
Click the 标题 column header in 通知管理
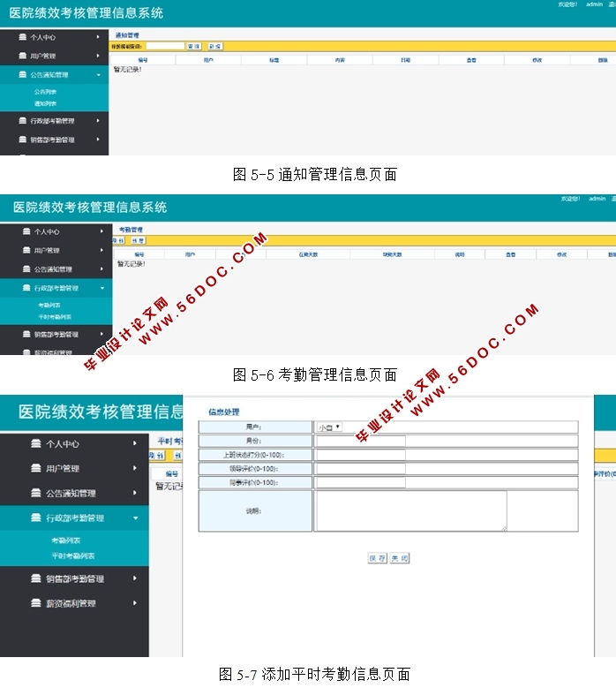pyautogui.click(x=274, y=60)
